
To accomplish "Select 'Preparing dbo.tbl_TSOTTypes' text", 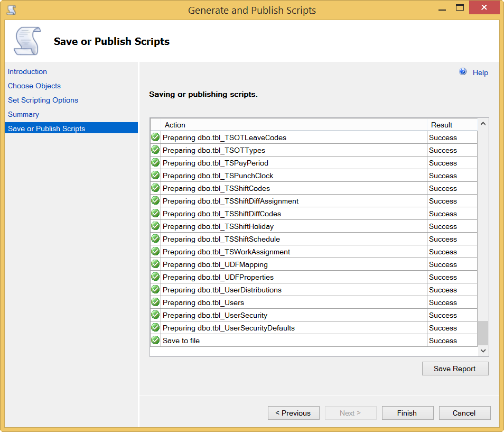I will point(214,151).
